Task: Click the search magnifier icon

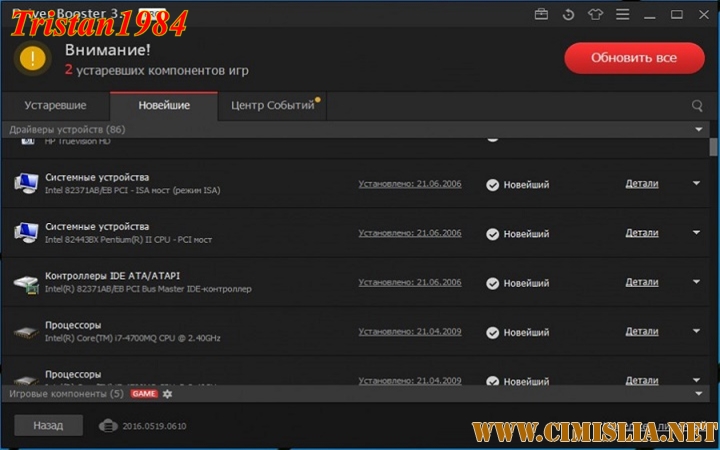Action: pyautogui.click(x=697, y=106)
